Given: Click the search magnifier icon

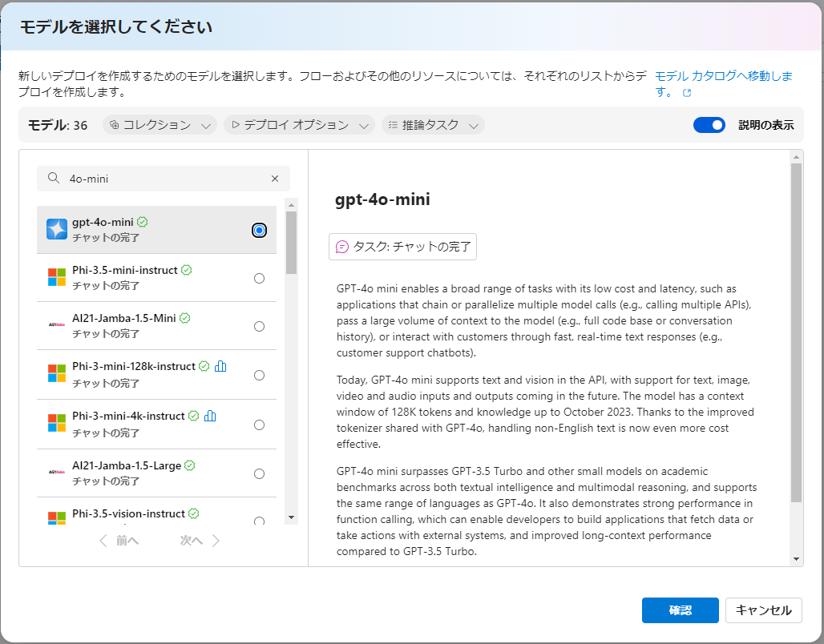Looking at the screenshot, I should point(54,178).
